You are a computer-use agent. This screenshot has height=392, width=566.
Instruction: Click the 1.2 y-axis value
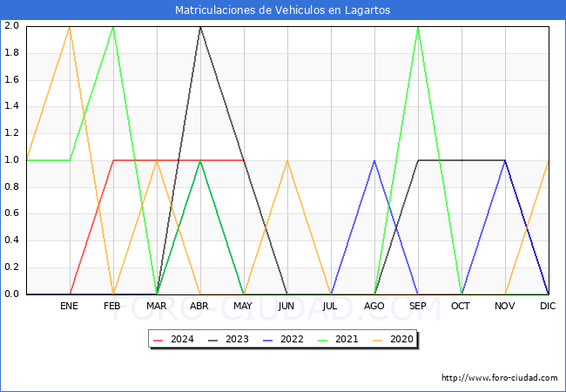(11, 132)
